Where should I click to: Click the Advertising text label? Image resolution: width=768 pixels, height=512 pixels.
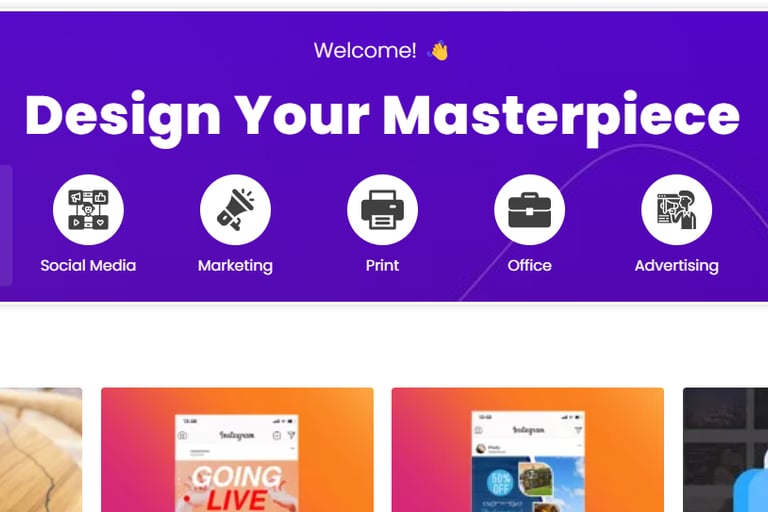click(x=676, y=266)
